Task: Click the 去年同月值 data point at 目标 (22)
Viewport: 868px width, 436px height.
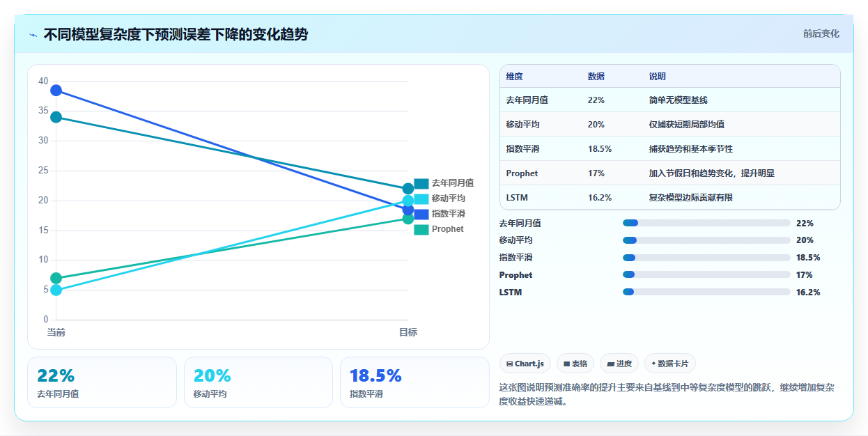Action: 408,189
